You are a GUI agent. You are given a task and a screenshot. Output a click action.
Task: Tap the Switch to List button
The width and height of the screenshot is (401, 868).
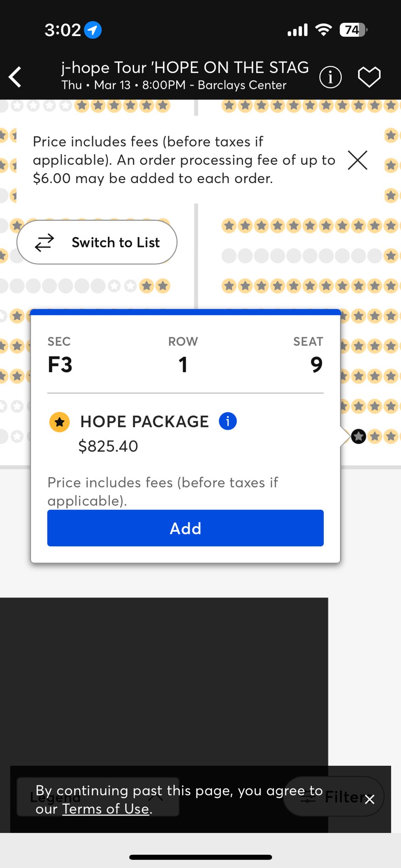pos(97,242)
